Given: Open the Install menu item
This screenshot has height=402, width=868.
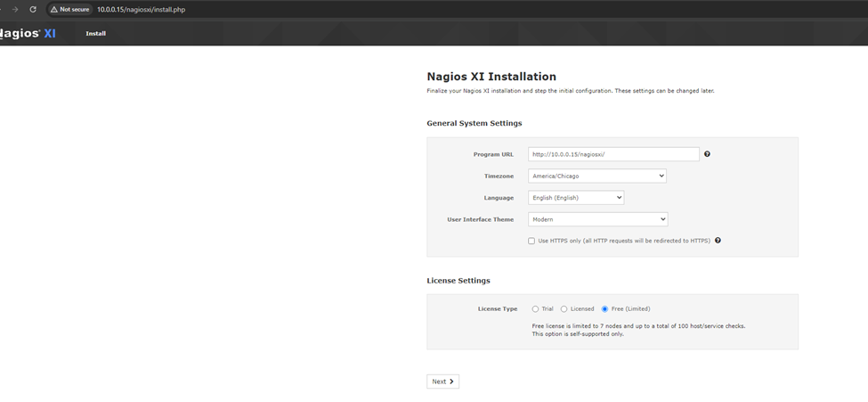Looking at the screenshot, I should click(96, 34).
